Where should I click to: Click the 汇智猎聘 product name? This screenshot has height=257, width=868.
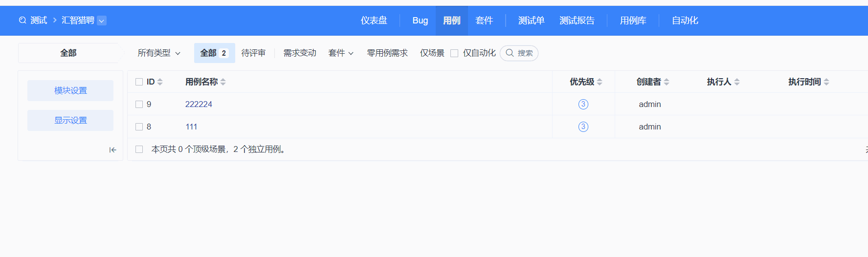tap(78, 21)
